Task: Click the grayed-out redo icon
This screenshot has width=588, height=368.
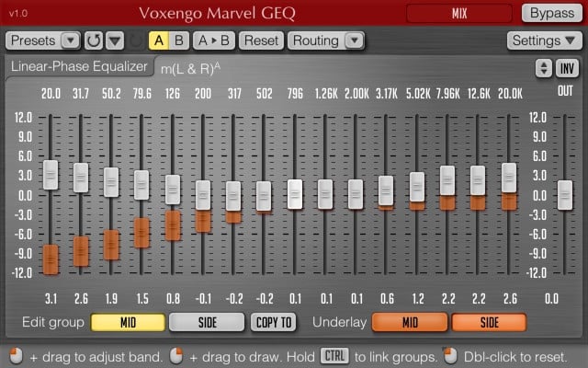Action: (x=137, y=40)
